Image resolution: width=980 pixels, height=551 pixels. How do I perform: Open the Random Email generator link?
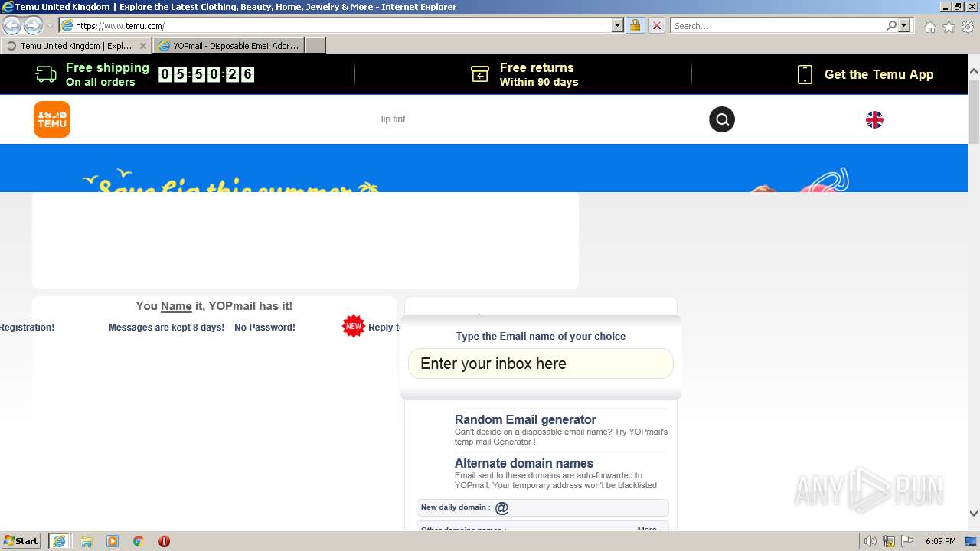[525, 419]
